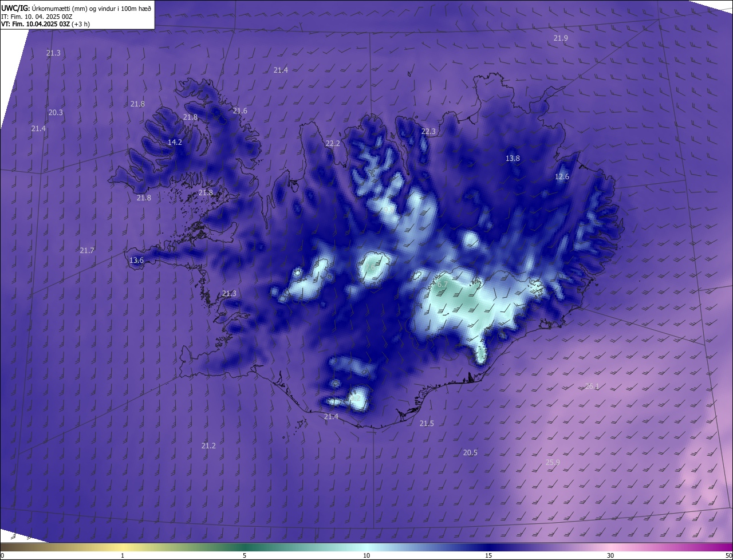Click the 5 tick label on the color scale
733x560 pixels.
point(245,555)
